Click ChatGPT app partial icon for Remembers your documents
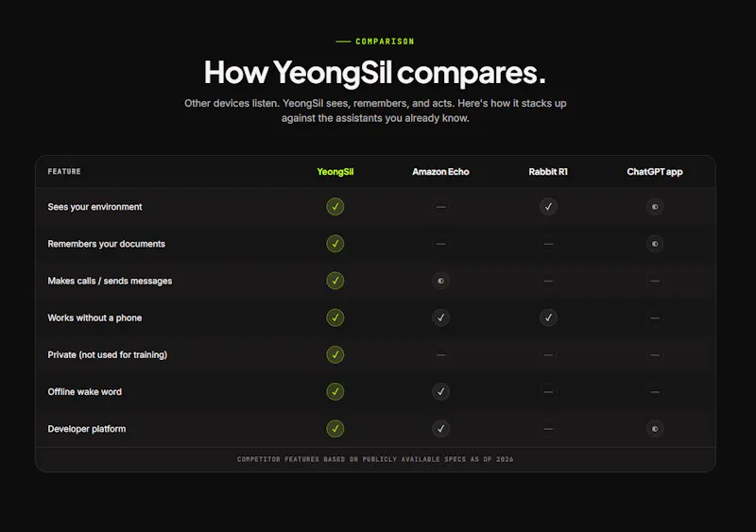This screenshot has height=532, width=756. click(x=655, y=244)
